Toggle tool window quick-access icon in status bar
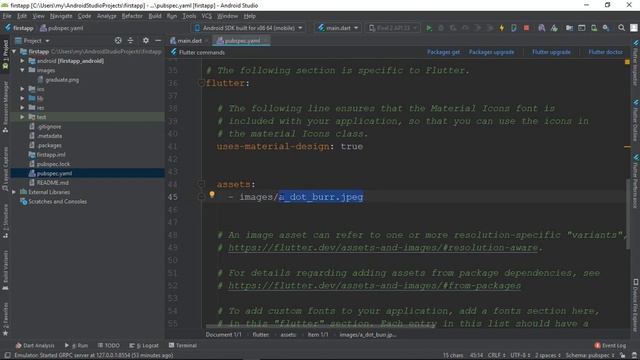This screenshot has height=360, width=640. coord(7,355)
